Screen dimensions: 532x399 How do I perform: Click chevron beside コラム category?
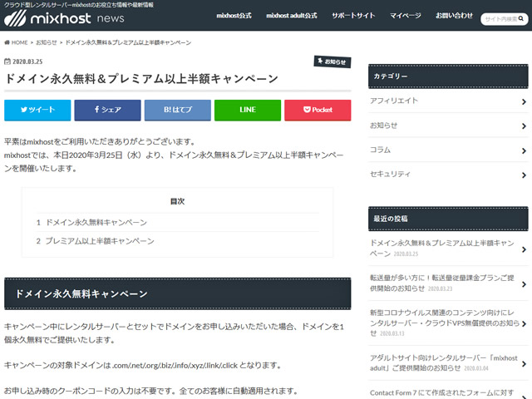point(524,150)
